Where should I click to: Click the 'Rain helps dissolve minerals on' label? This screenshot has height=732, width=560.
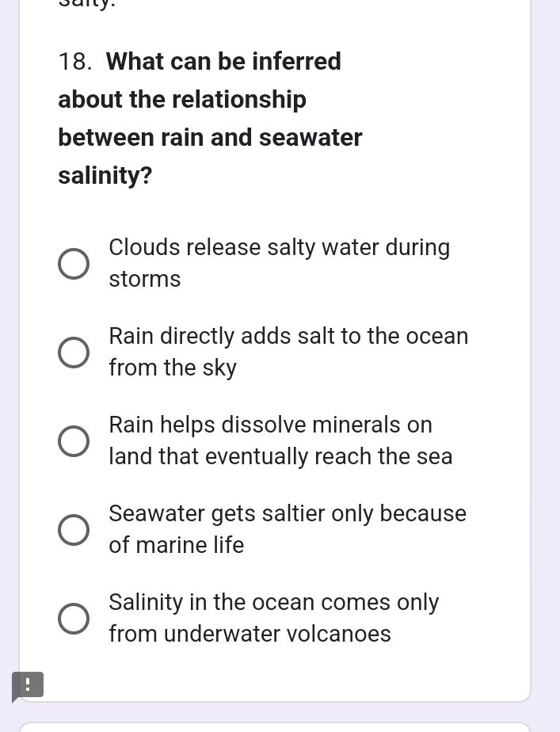270,425
